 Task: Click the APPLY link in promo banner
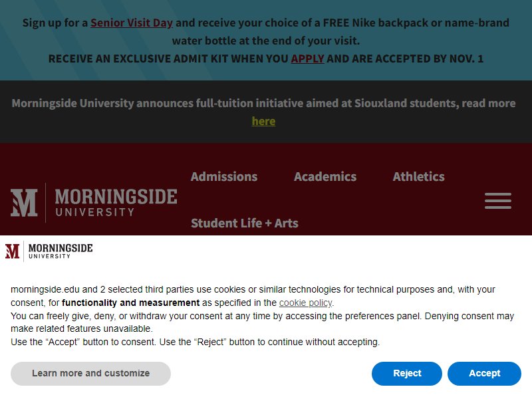(x=307, y=59)
